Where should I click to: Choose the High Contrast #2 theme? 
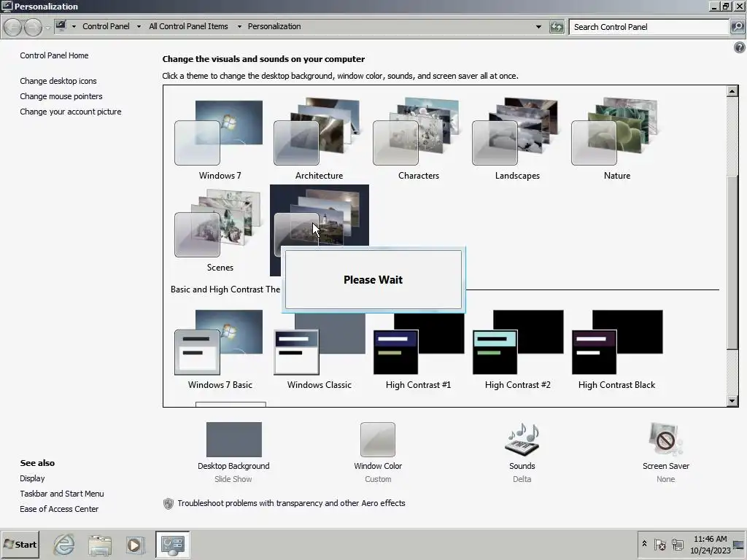click(517, 349)
